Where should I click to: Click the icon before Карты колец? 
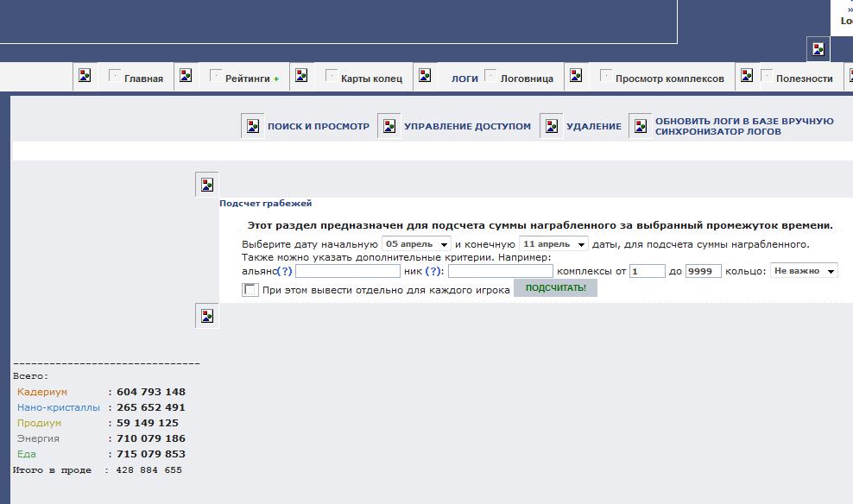point(301,76)
